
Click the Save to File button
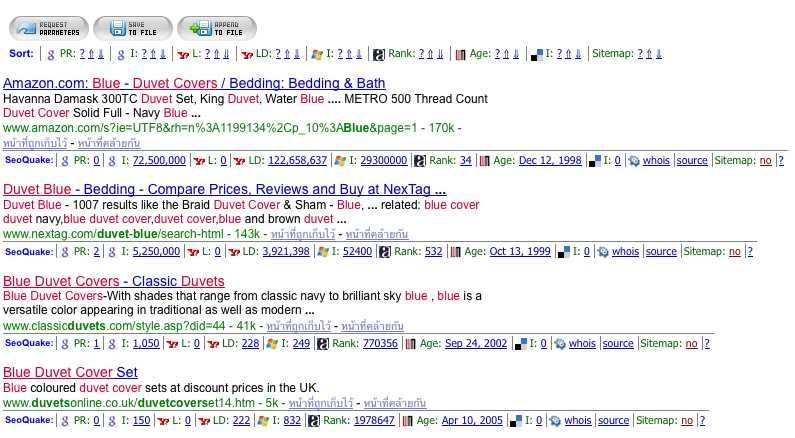(133, 28)
